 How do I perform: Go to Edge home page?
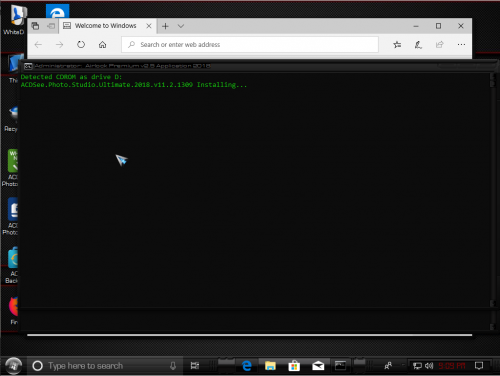pyautogui.click(x=102, y=45)
